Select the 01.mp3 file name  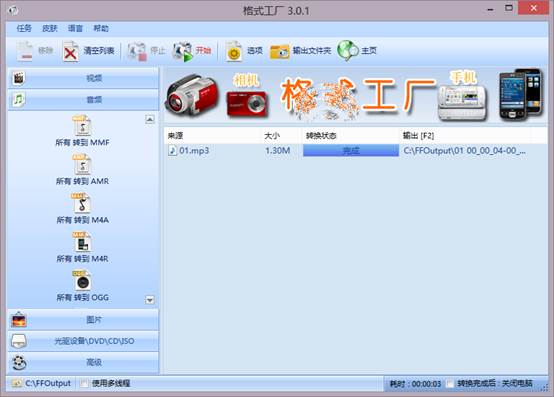click(194, 151)
